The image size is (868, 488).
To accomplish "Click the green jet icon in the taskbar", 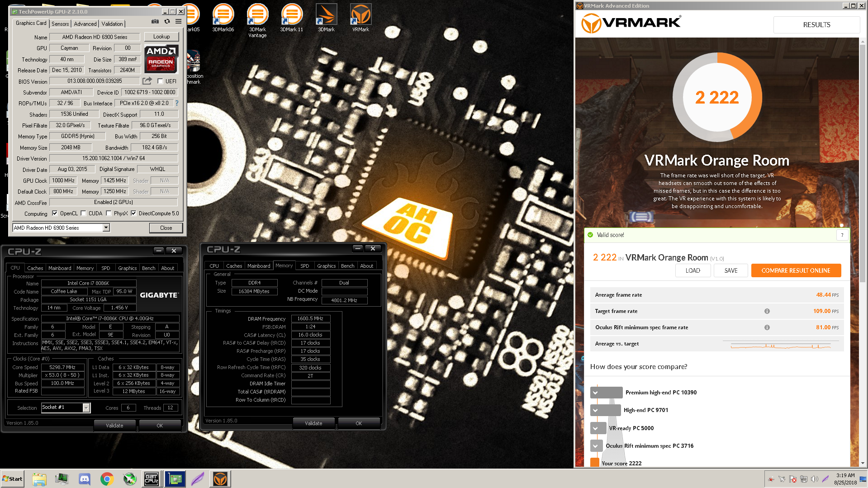I will 130,479.
